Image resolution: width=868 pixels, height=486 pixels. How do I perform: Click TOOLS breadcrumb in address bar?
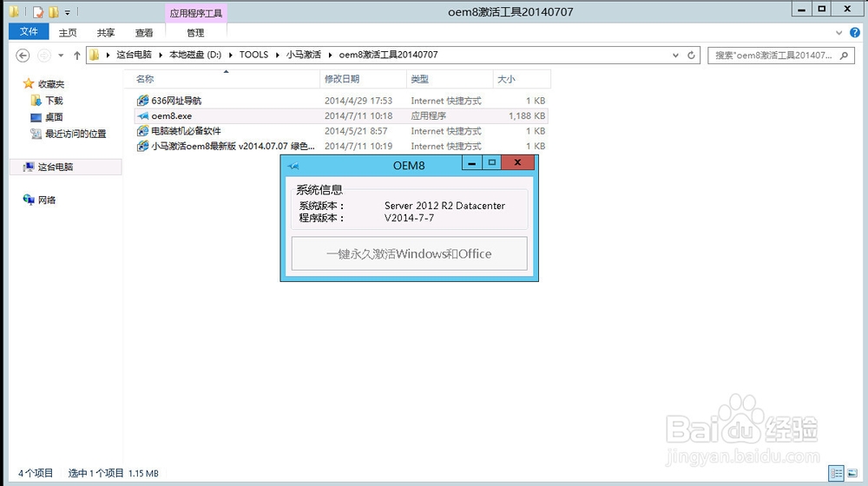click(253, 55)
